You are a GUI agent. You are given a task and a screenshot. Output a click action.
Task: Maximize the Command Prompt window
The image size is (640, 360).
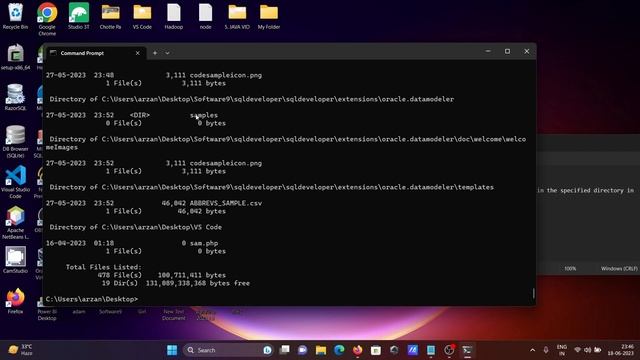click(507, 51)
